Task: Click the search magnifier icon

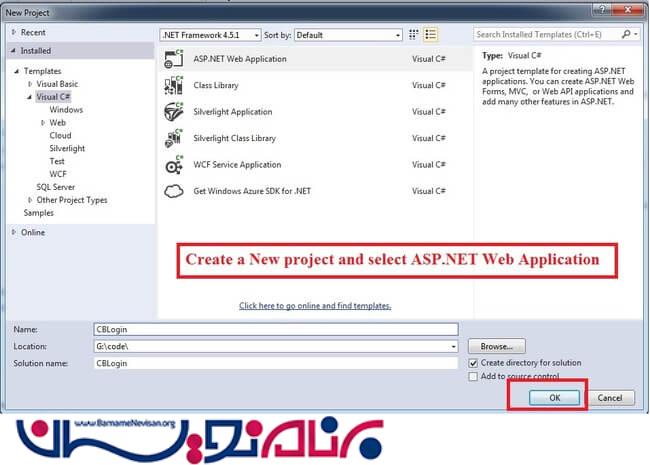Action: (x=626, y=34)
